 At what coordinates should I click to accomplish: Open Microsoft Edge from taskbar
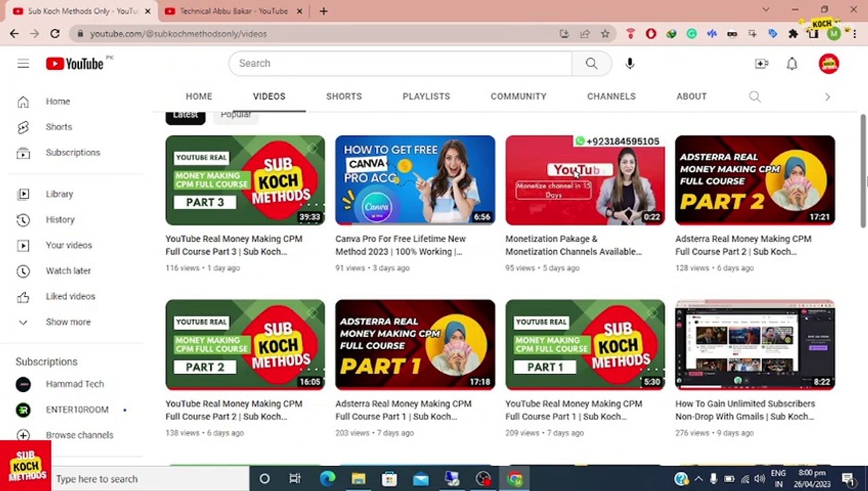(x=327, y=479)
